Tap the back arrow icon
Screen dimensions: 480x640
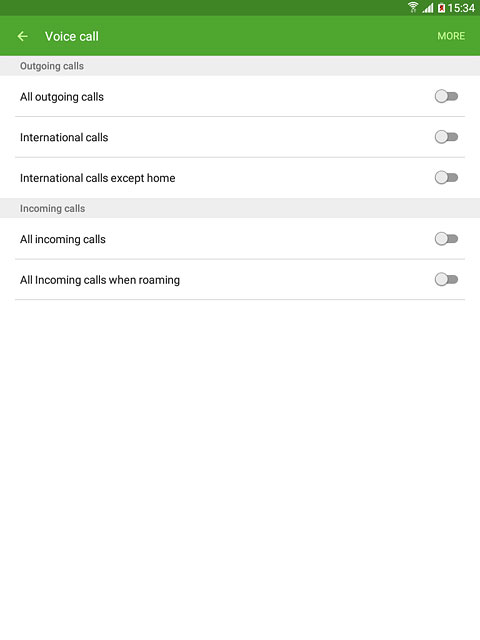(23, 36)
